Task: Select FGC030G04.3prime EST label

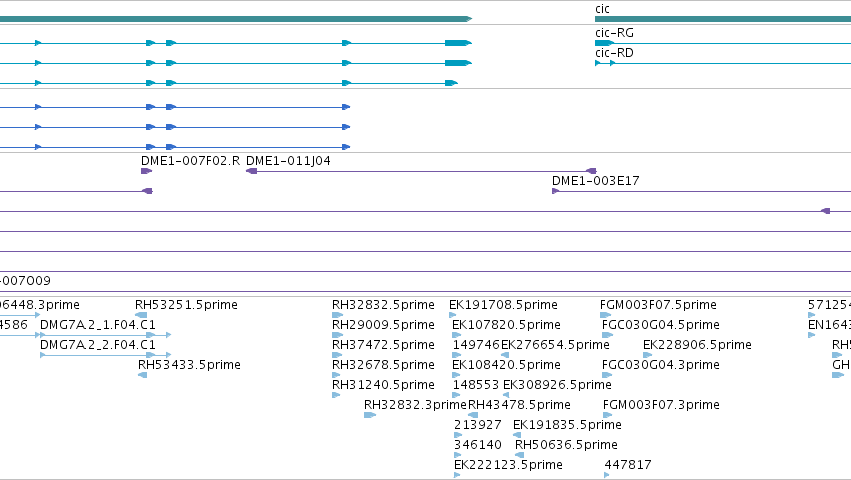Action: click(x=661, y=365)
